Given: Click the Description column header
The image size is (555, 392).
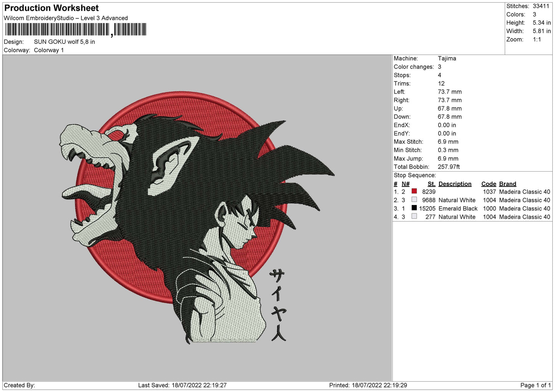Looking at the screenshot, I should (x=455, y=184).
